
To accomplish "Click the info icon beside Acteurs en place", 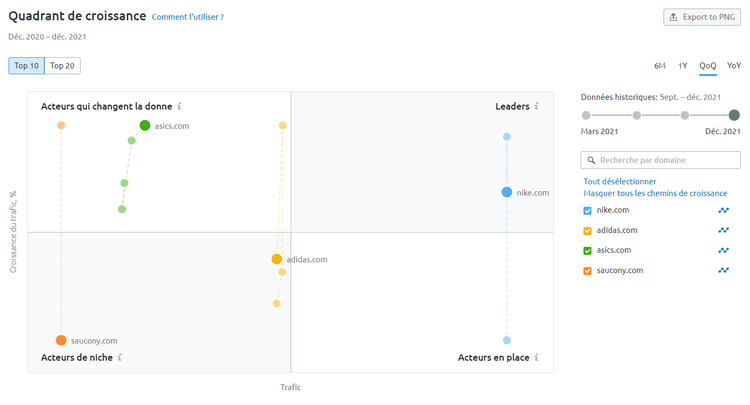I will pos(536,357).
